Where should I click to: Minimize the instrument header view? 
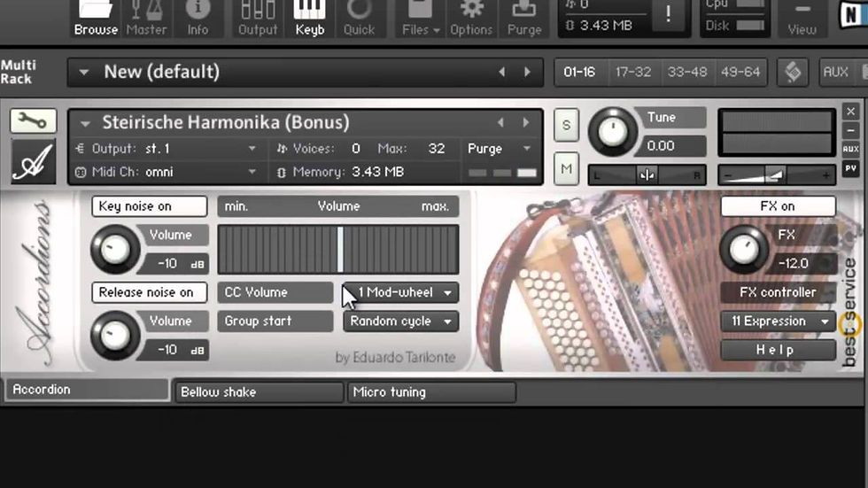pos(851,130)
